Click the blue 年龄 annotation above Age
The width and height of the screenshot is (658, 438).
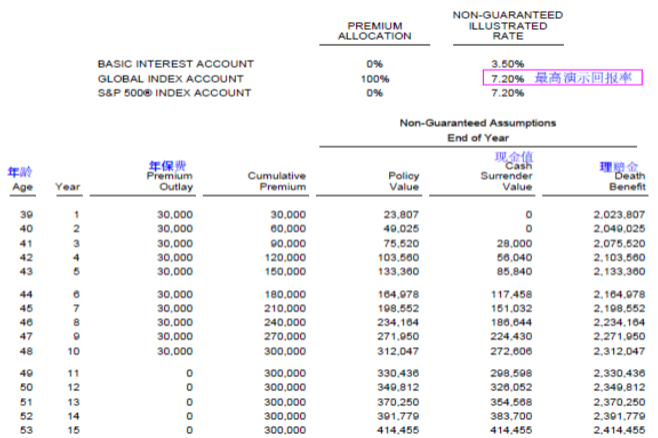coord(20,172)
